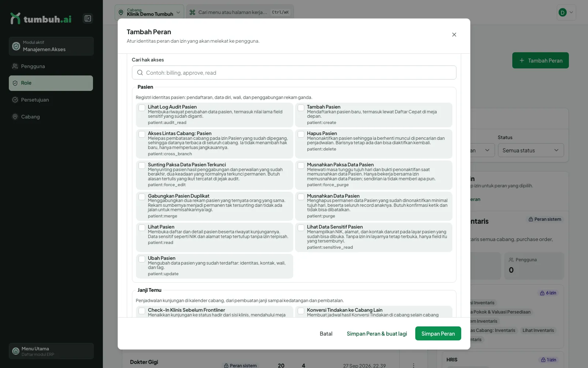The width and height of the screenshot is (588, 368).
Task: Click the command search icon in header
Action: [192, 12]
